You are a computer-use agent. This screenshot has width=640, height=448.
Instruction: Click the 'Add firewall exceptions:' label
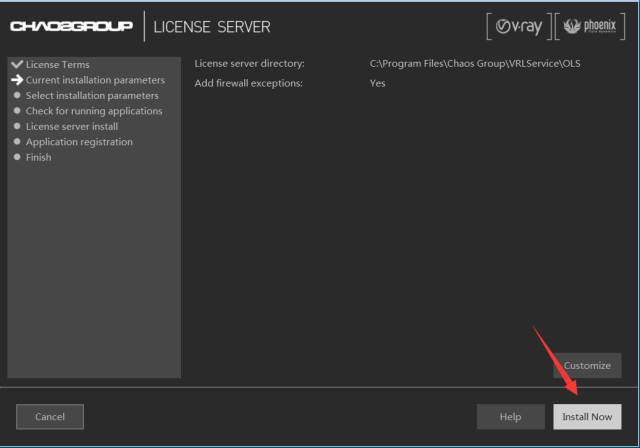[x=249, y=83]
